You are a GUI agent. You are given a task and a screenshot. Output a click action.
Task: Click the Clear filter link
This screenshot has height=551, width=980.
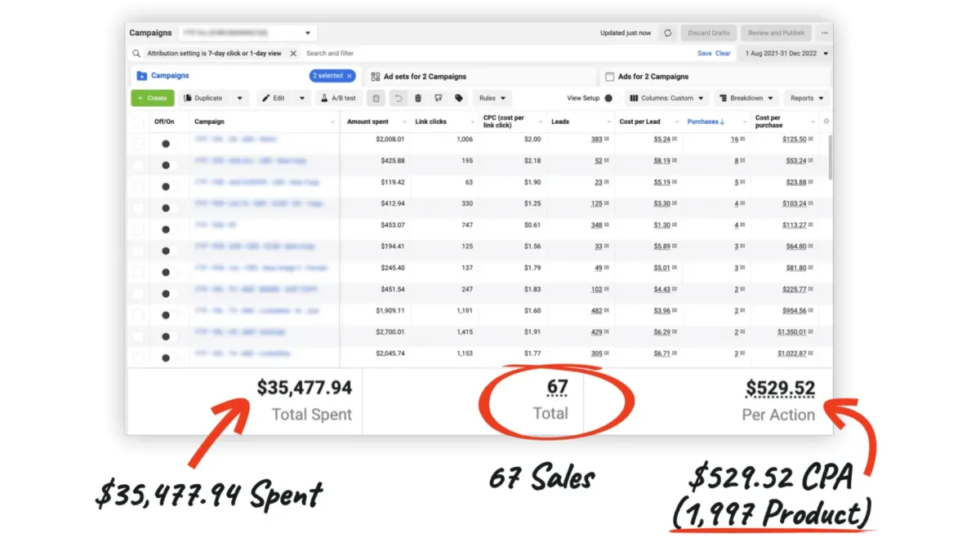tap(723, 54)
